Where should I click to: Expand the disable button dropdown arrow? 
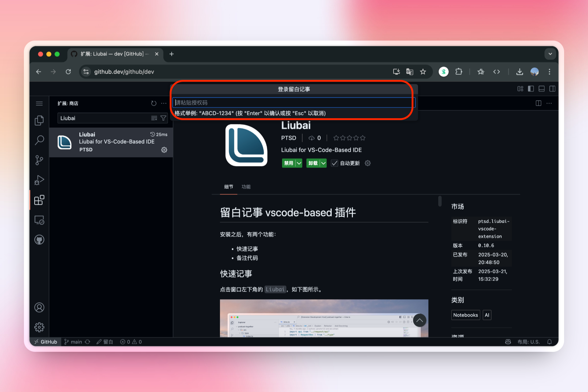point(299,163)
